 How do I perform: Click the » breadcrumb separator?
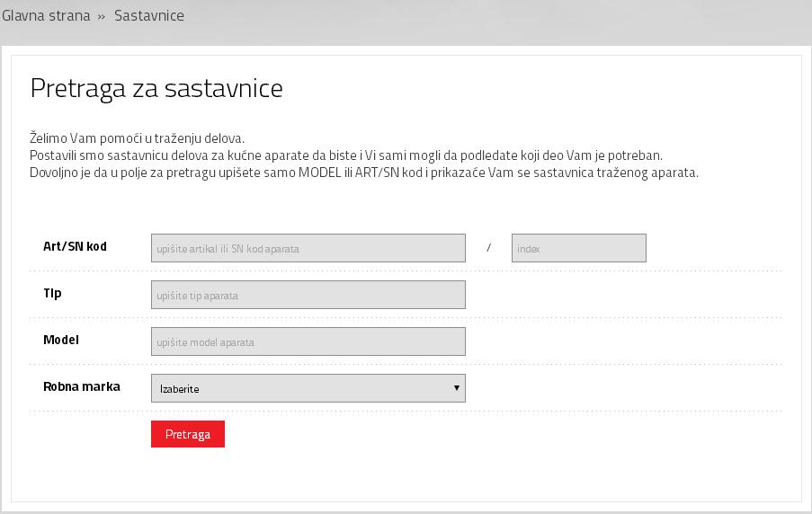pos(102,17)
